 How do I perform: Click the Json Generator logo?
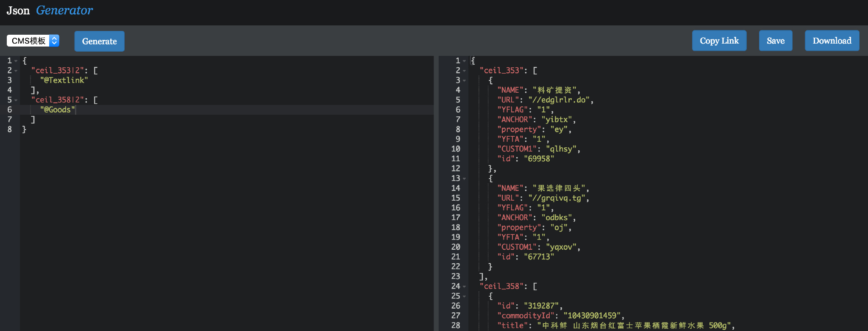50,10
